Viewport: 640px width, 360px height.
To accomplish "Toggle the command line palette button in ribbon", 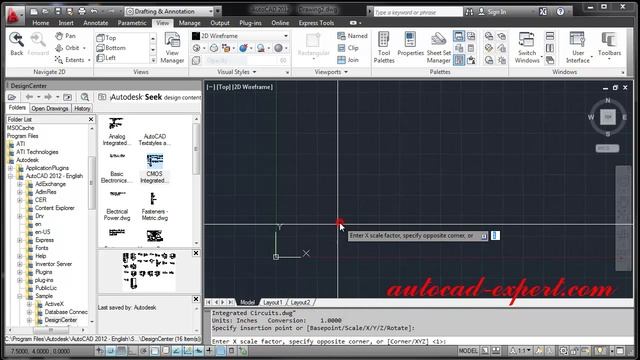I will [x=459, y=36].
